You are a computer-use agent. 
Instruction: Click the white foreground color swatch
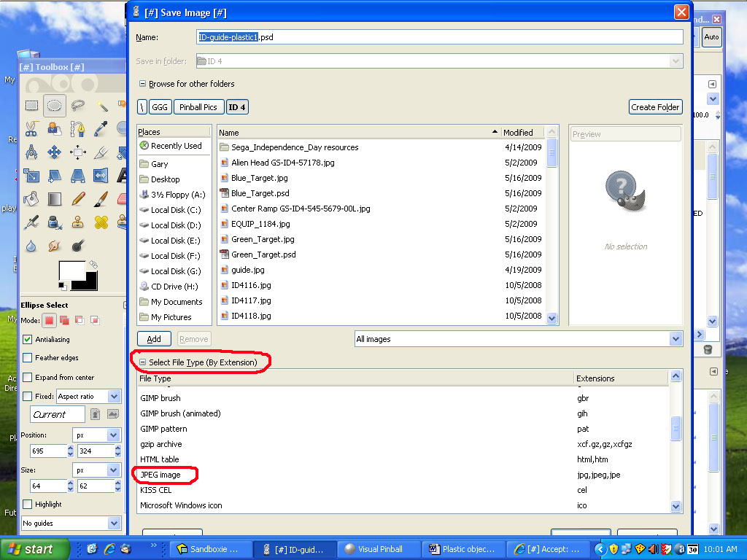click(x=71, y=272)
